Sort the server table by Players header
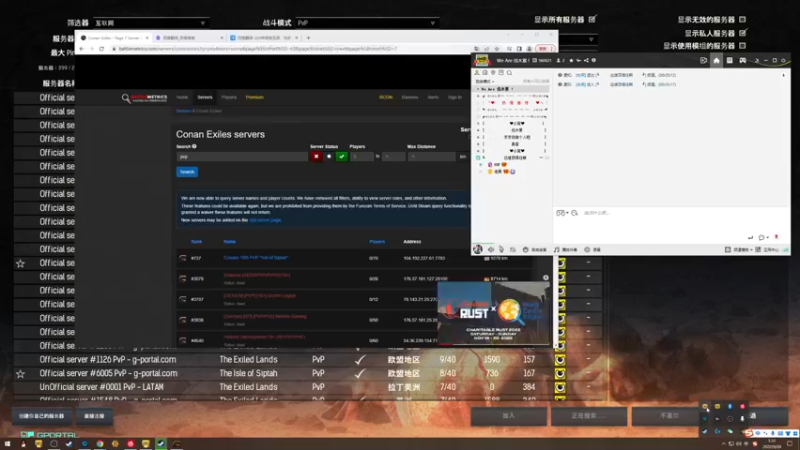This screenshot has height=450, width=800. (x=377, y=241)
